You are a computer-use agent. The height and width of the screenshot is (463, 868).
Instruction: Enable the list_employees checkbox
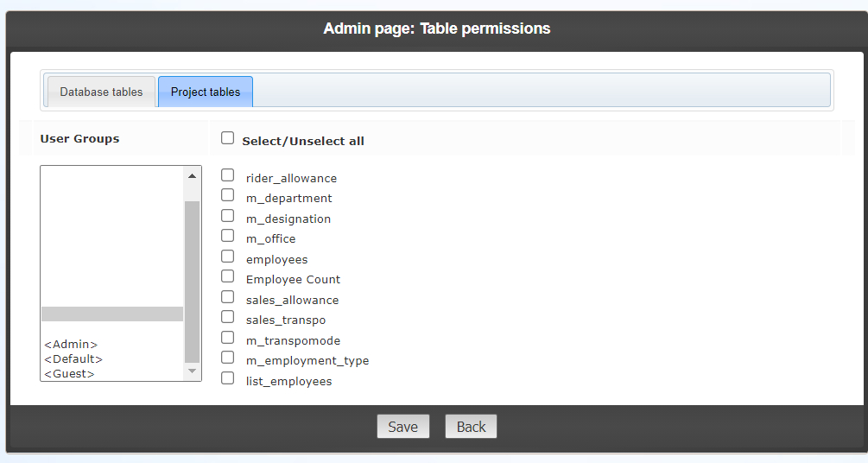[x=228, y=378]
